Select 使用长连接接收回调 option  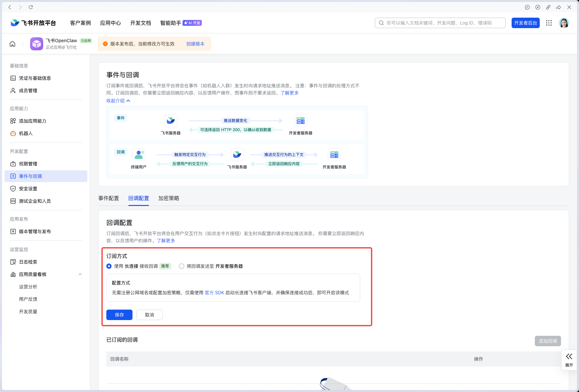click(109, 266)
